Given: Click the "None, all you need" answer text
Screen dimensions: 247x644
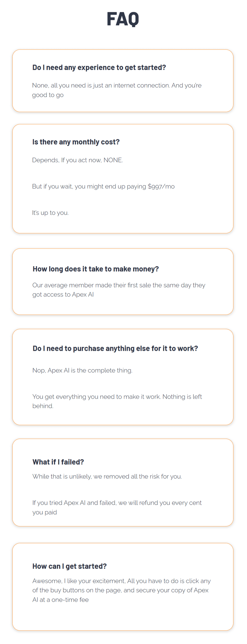Looking at the screenshot, I should [117, 85].
